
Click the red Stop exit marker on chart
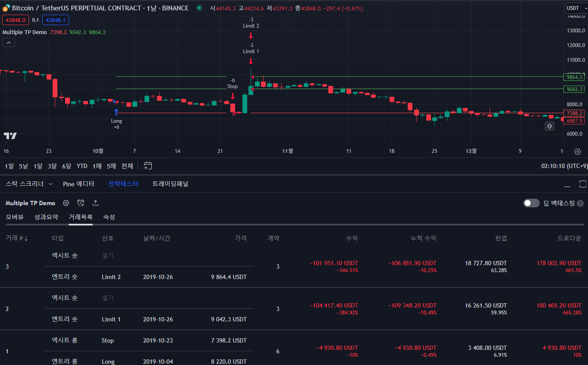point(233,96)
